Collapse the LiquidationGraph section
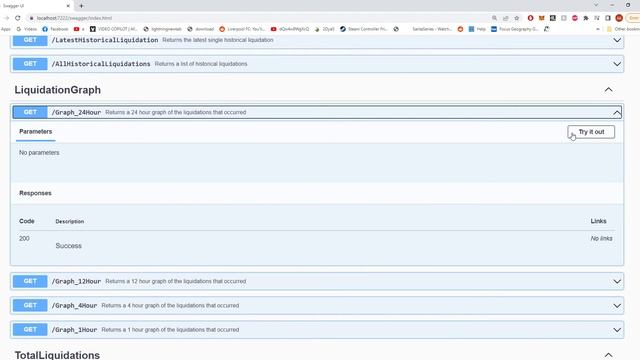 tap(608, 89)
